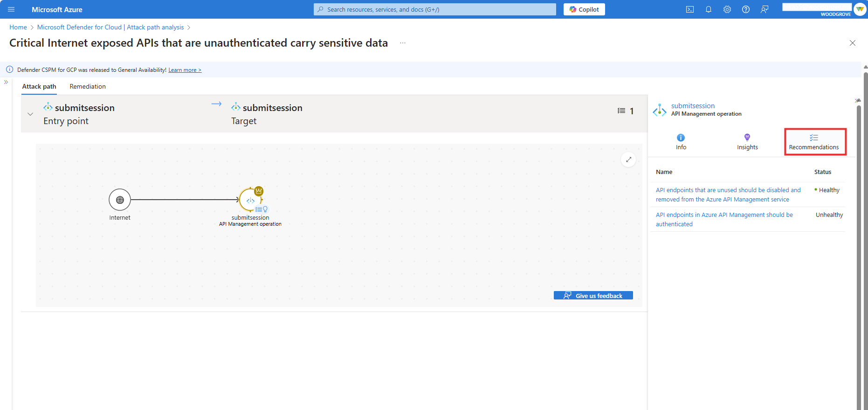The width and height of the screenshot is (868, 410).
Task: Open the notifications bell
Action: 709,9
